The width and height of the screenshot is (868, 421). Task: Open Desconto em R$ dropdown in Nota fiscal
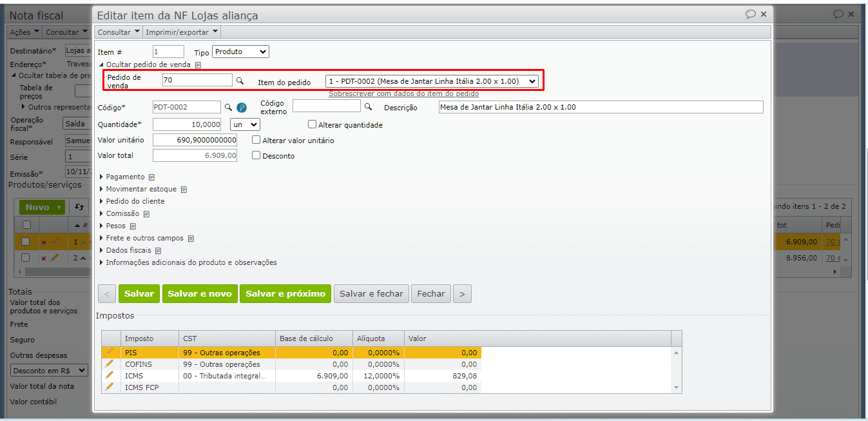[x=50, y=370]
